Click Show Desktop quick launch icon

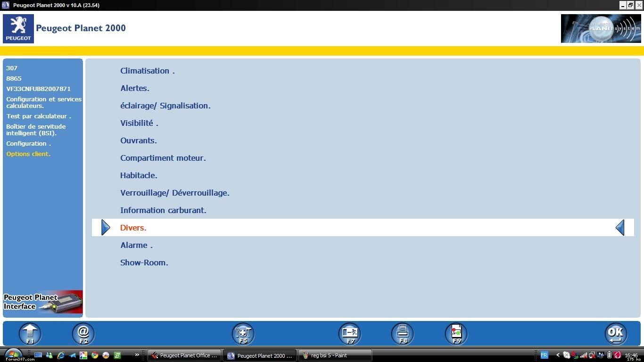pyautogui.click(x=38, y=355)
